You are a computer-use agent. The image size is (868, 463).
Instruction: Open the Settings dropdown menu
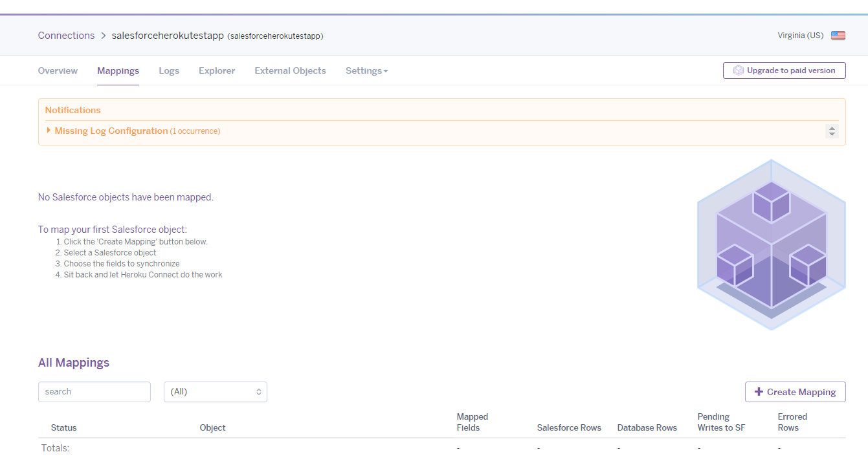pos(366,70)
